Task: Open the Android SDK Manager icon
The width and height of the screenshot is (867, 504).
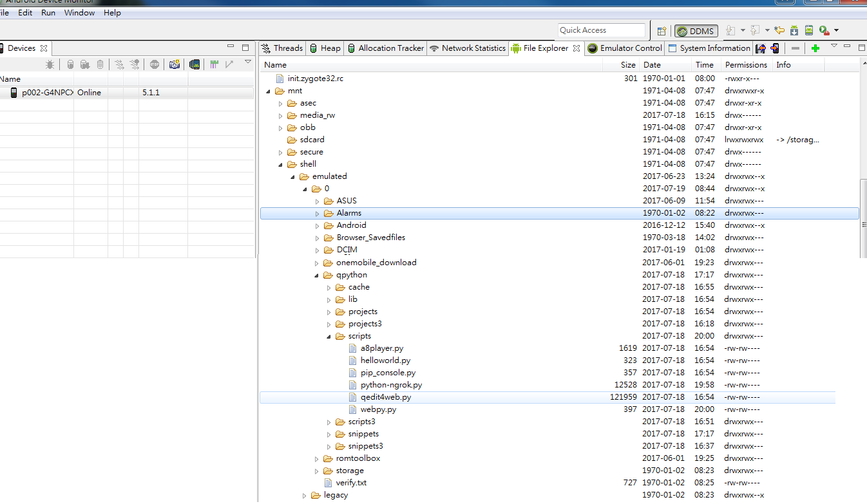Action: (794, 30)
